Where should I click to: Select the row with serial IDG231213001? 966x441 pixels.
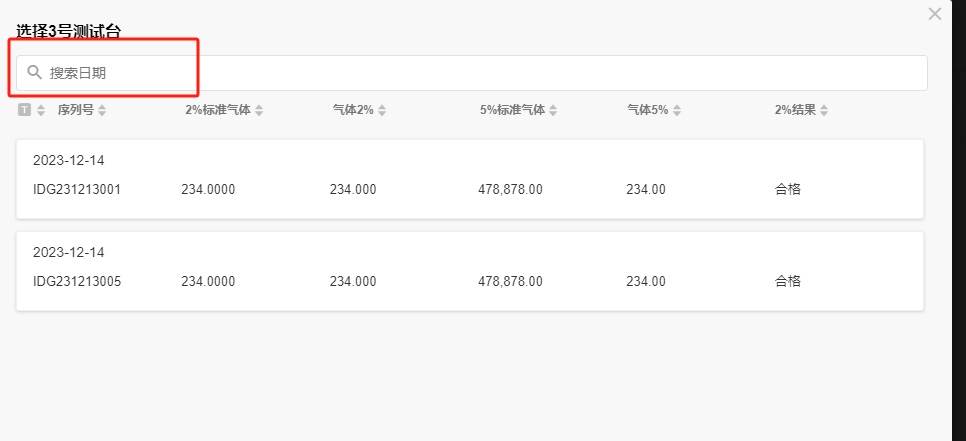click(77, 189)
